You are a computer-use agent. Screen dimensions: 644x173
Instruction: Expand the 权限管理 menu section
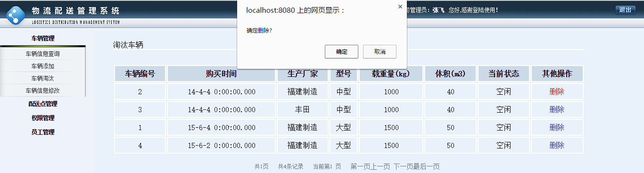click(x=43, y=118)
